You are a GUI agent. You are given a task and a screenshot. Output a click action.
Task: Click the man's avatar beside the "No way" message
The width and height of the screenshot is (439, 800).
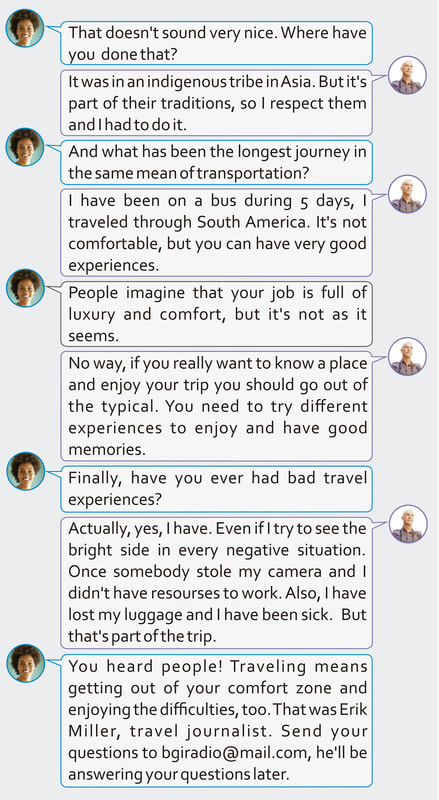(407, 357)
